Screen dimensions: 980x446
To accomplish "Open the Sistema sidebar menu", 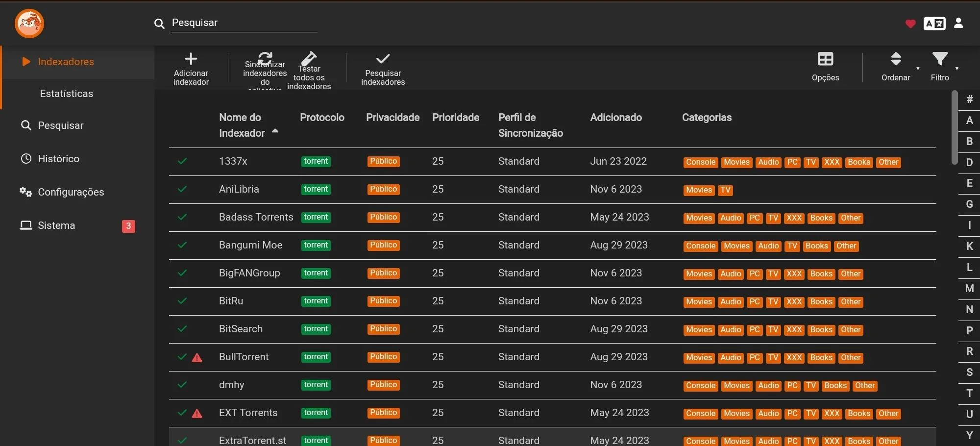I will 56,225.
